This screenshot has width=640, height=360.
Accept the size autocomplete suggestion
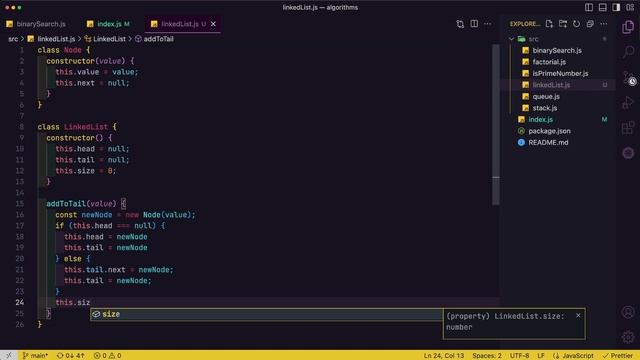[267, 314]
